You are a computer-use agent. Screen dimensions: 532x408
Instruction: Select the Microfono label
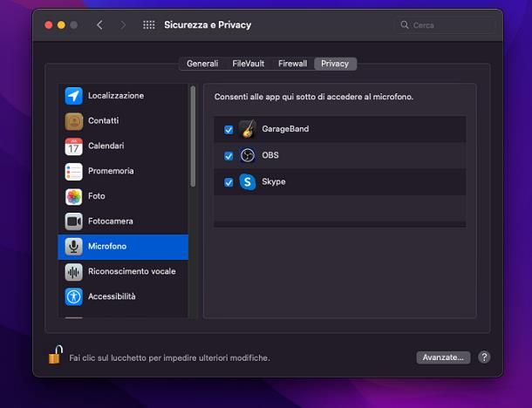107,246
